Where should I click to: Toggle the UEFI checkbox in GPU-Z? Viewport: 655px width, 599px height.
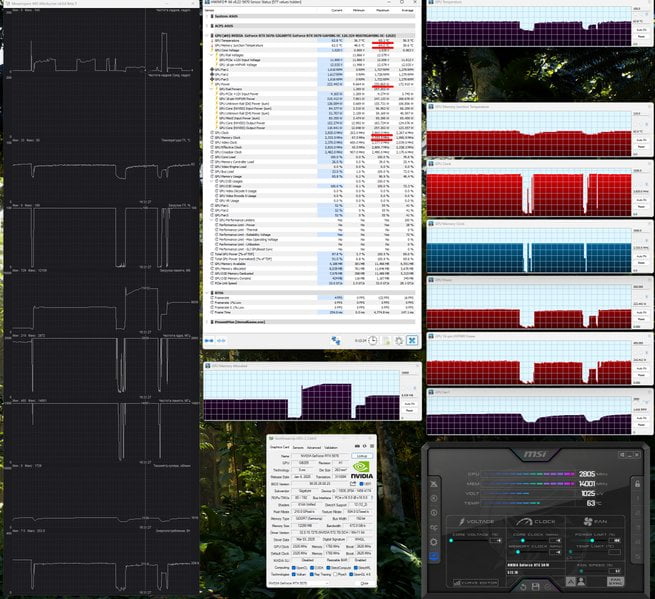click(x=361, y=484)
